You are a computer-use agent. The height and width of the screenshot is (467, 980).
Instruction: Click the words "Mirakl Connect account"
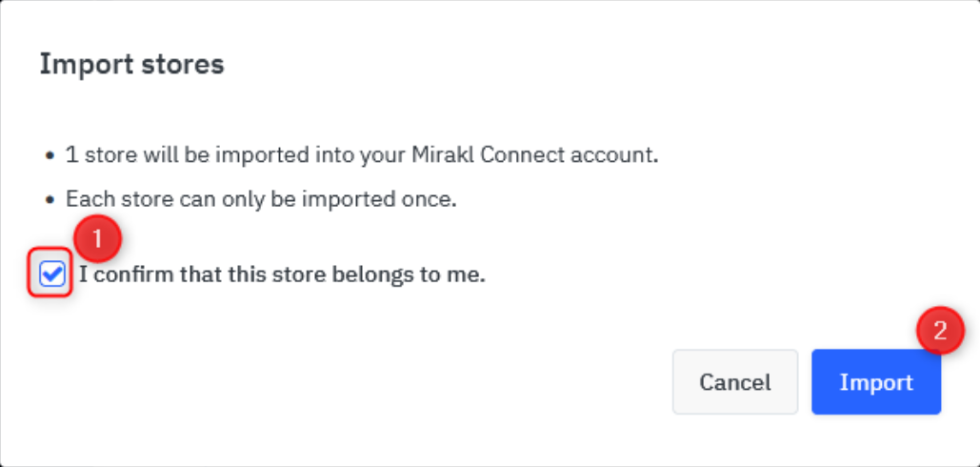click(x=535, y=154)
